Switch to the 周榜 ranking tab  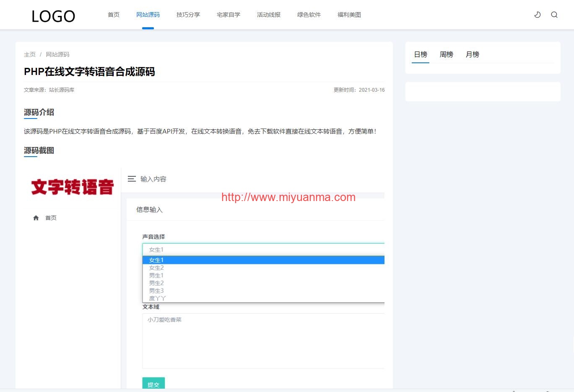[447, 54]
